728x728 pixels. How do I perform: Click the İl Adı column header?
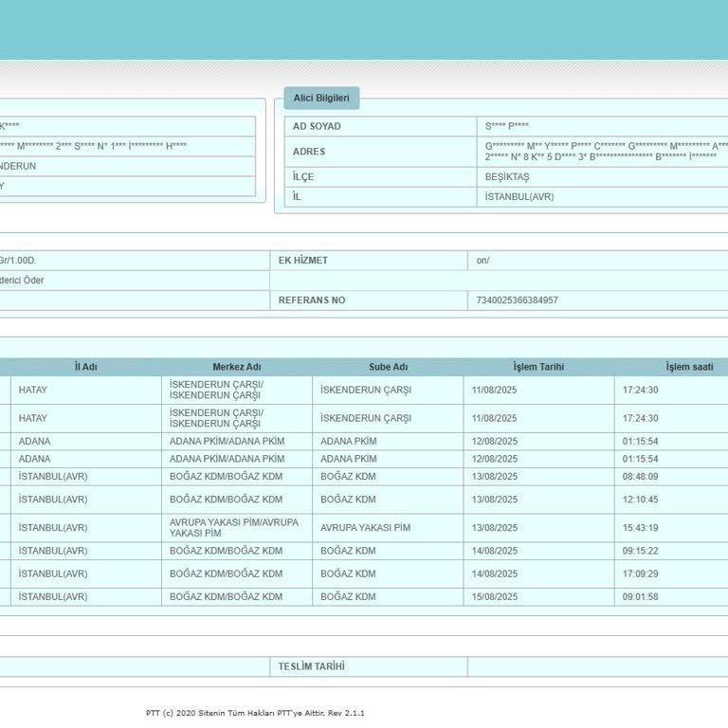click(x=86, y=367)
